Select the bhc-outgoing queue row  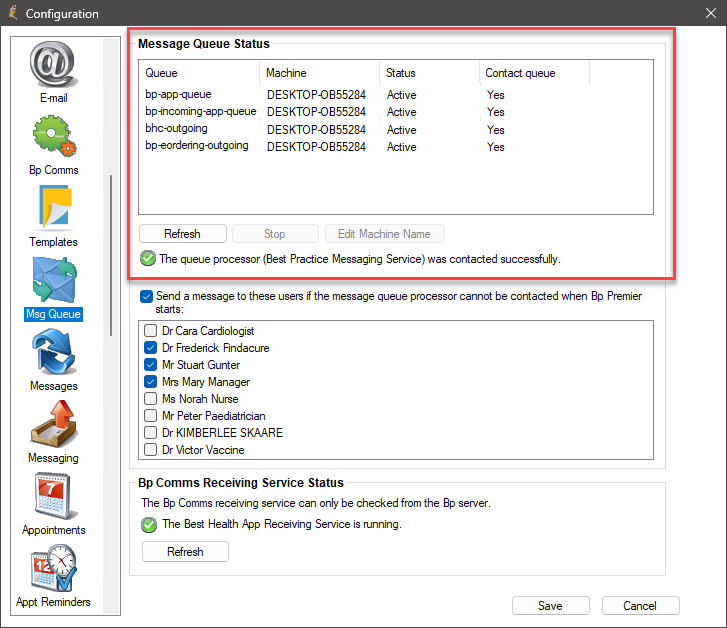point(396,129)
